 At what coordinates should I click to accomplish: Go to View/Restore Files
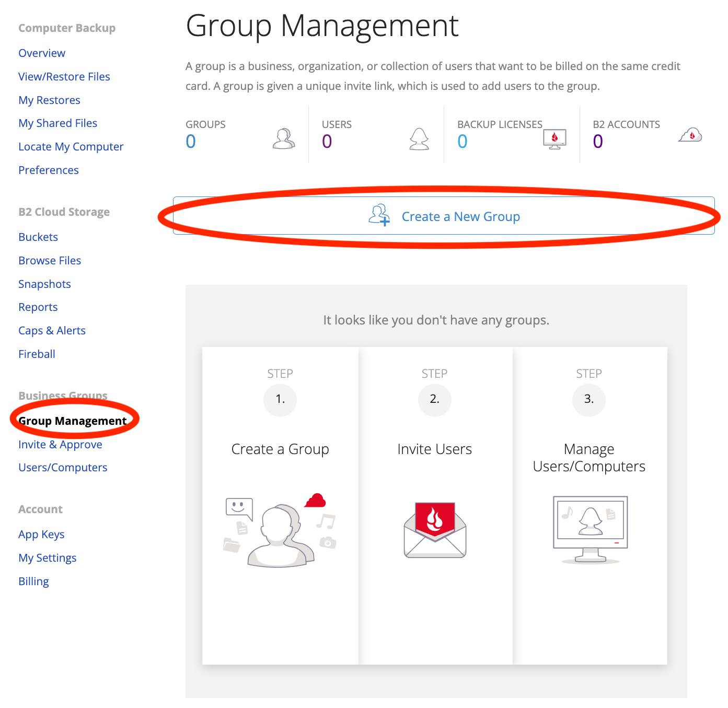pyautogui.click(x=64, y=77)
